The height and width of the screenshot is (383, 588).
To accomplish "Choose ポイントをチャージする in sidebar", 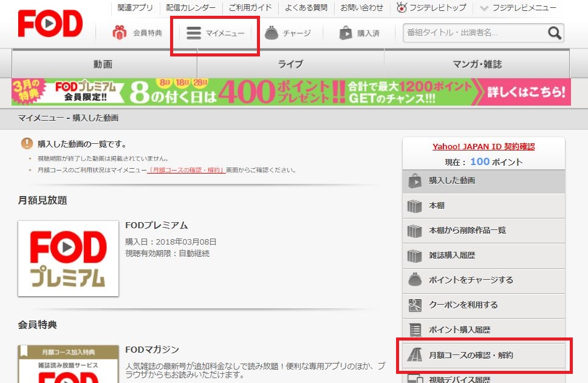I will (484, 280).
